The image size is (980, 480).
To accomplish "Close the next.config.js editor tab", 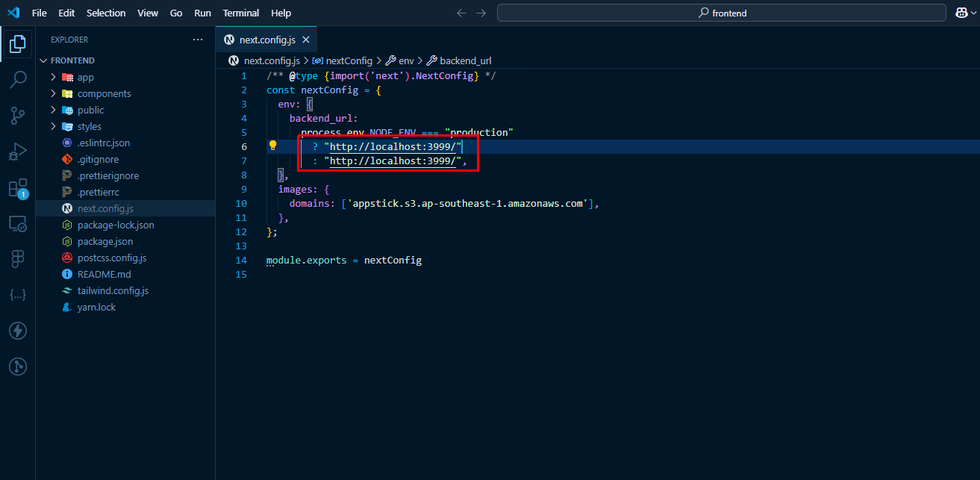I will pos(305,40).
